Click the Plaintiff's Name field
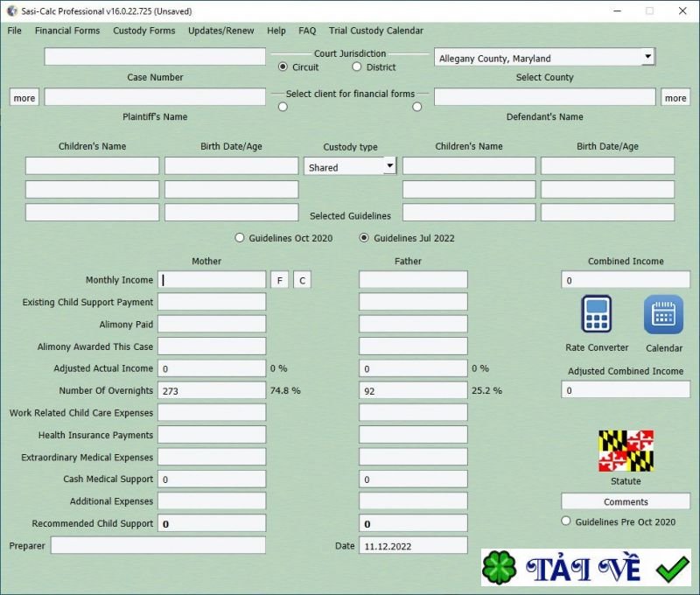The width and height of the screenshot is (700, 595). [155, 97]
